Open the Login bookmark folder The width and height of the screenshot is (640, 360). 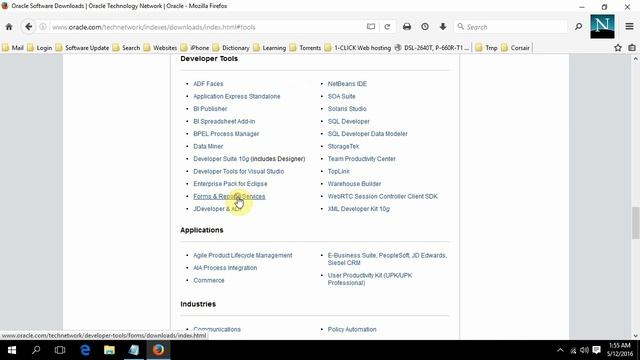pyautogui.click(x=40, y=48)
